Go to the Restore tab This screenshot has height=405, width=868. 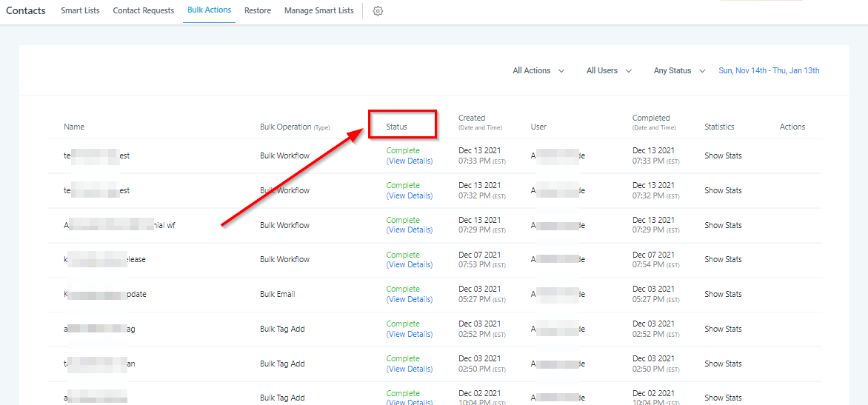[x=258, y=11]
